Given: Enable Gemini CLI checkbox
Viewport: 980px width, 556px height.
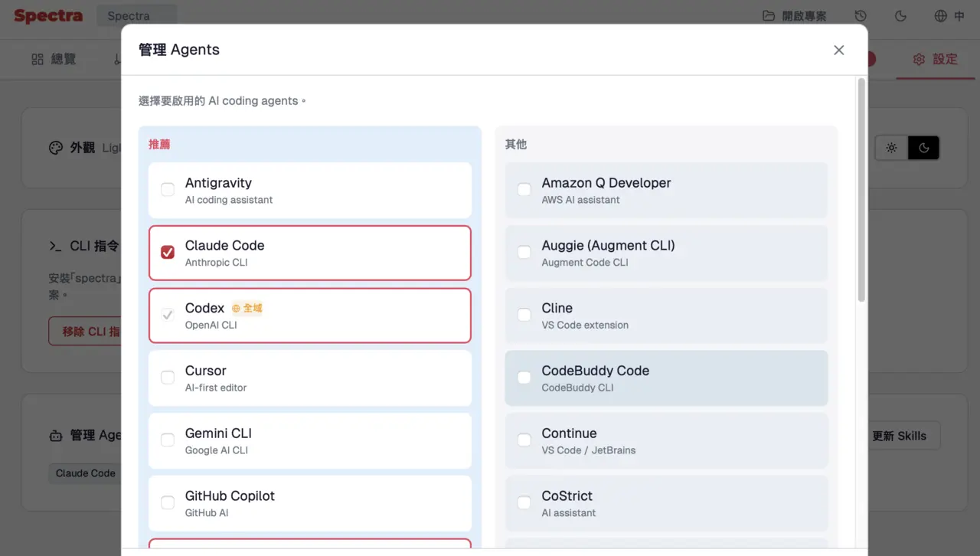Looking at the screenshot, I should (168, 440).
